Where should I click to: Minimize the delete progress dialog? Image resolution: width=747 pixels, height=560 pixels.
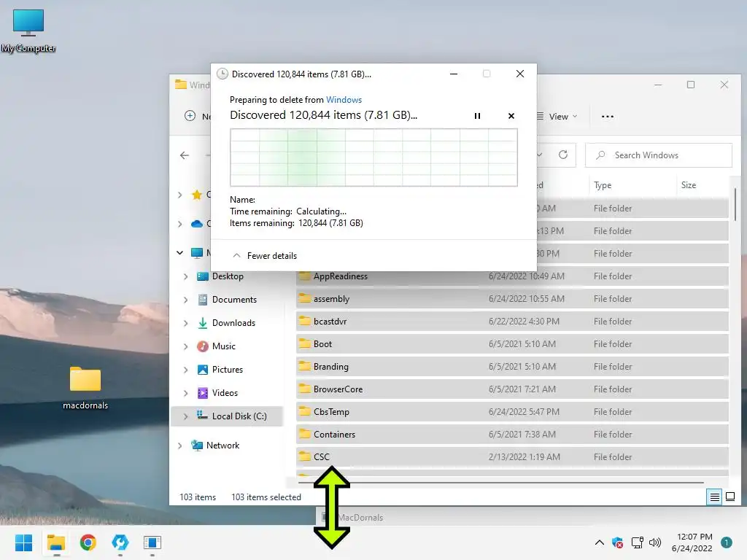[454, 74]
